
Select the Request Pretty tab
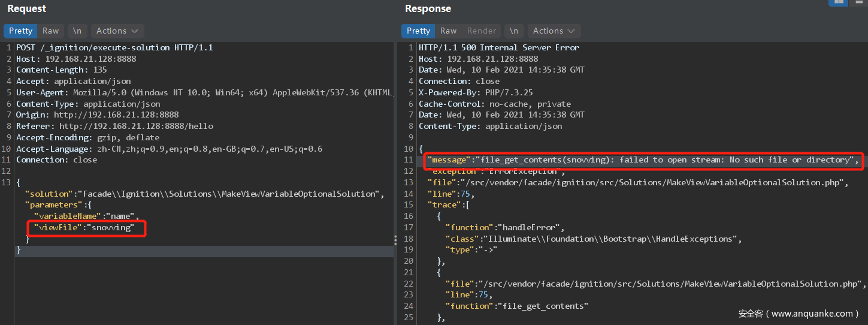tap(21, 31)
